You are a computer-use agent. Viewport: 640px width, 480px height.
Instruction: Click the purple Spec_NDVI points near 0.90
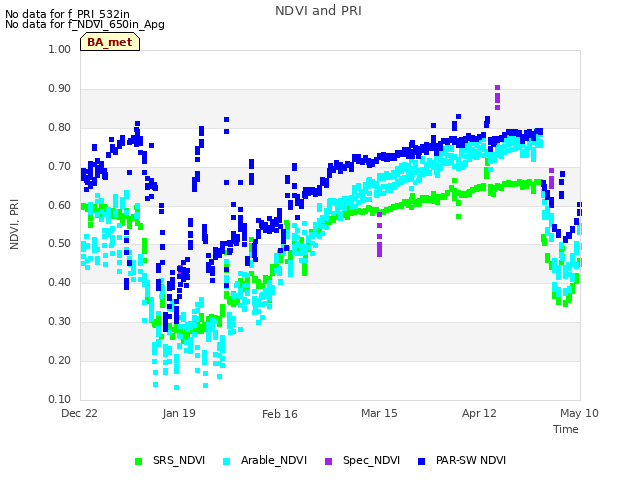pyautogui.click(x=497, y=98)
